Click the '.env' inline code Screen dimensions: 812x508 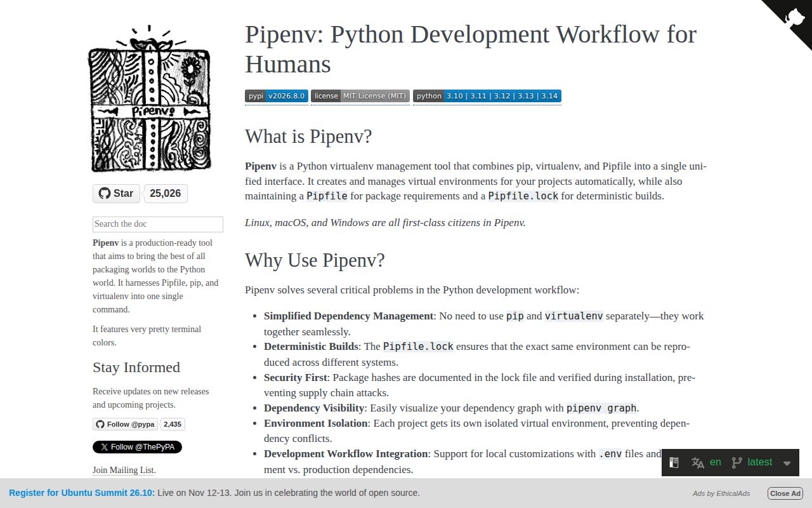pos(610,454)
